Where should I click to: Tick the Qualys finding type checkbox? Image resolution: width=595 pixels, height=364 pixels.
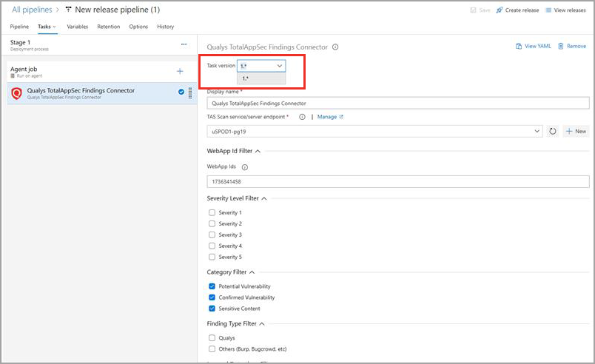(x=212, y=337)
